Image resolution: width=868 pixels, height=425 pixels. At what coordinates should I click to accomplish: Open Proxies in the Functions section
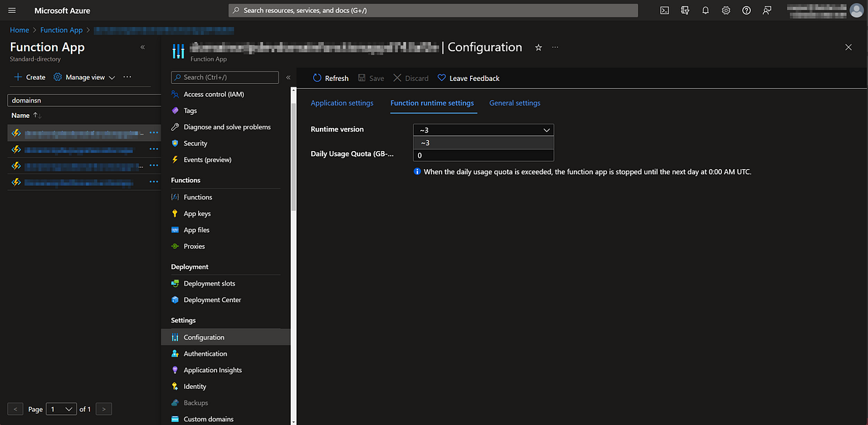coord(196,246)
